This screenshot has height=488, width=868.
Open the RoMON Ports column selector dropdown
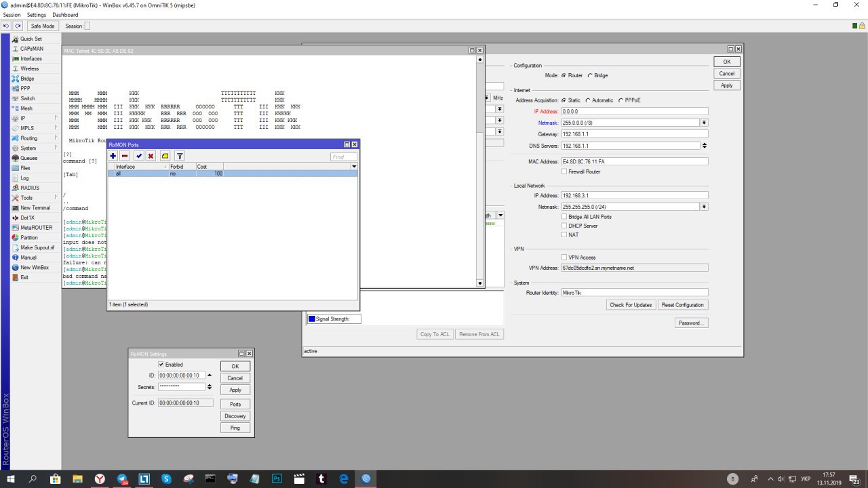point(354,167)
